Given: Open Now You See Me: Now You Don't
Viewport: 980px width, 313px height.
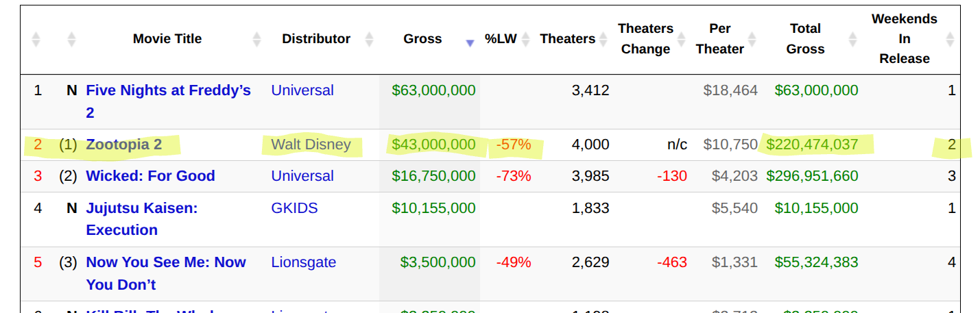Looking at the screenshot, I should point(165,262).
